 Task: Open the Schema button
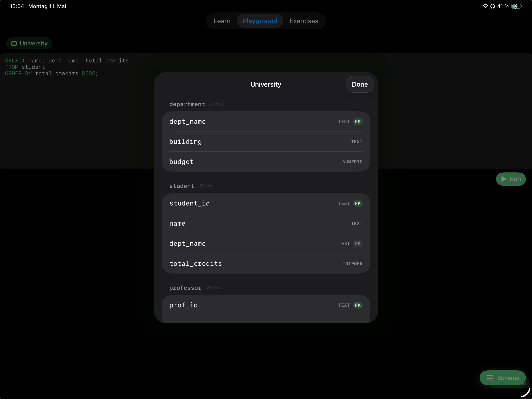point(502,378)
